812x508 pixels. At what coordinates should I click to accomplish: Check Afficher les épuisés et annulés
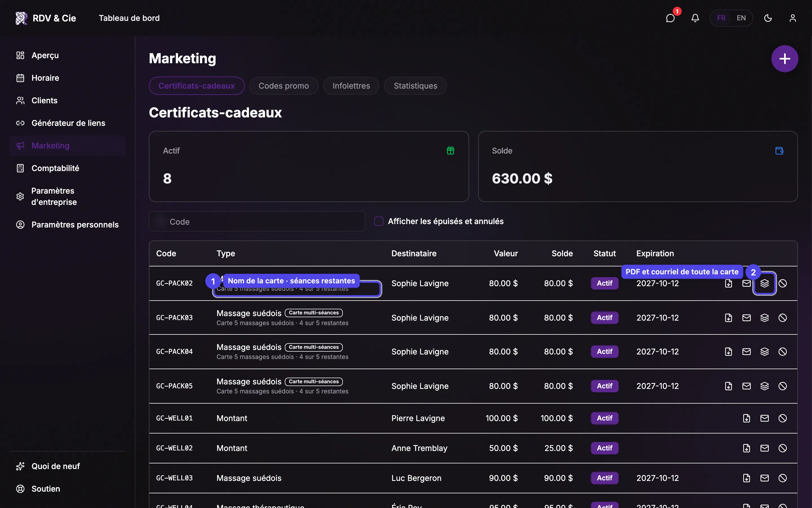point(379,221)
